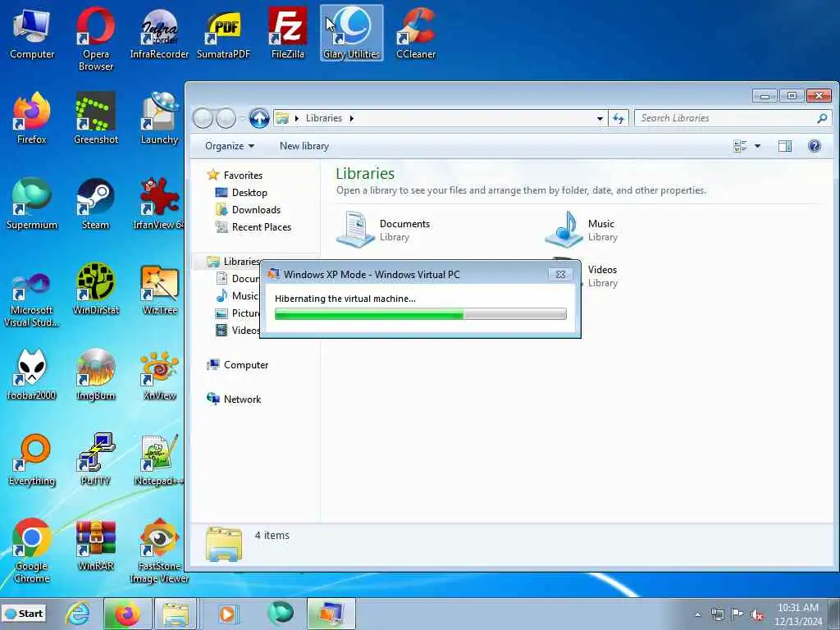Open WinRAR desktop shortcut
This screenshot has width=840, height=630.
coord(95,545)
